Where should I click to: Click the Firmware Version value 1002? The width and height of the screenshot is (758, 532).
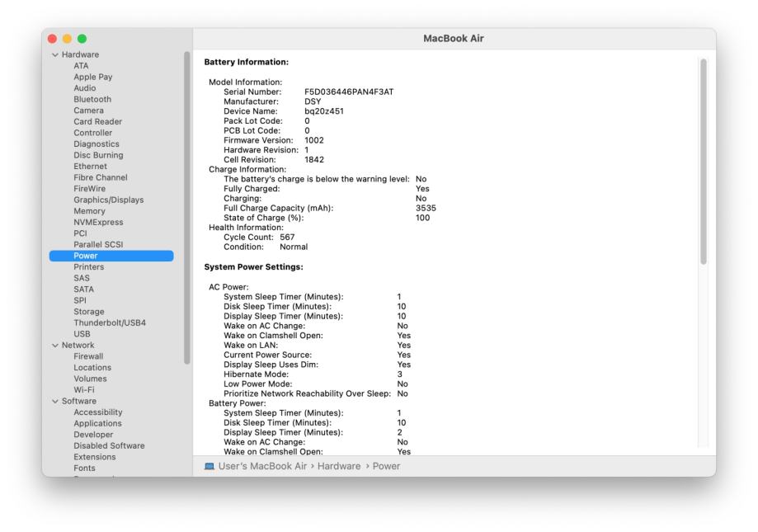314,140
